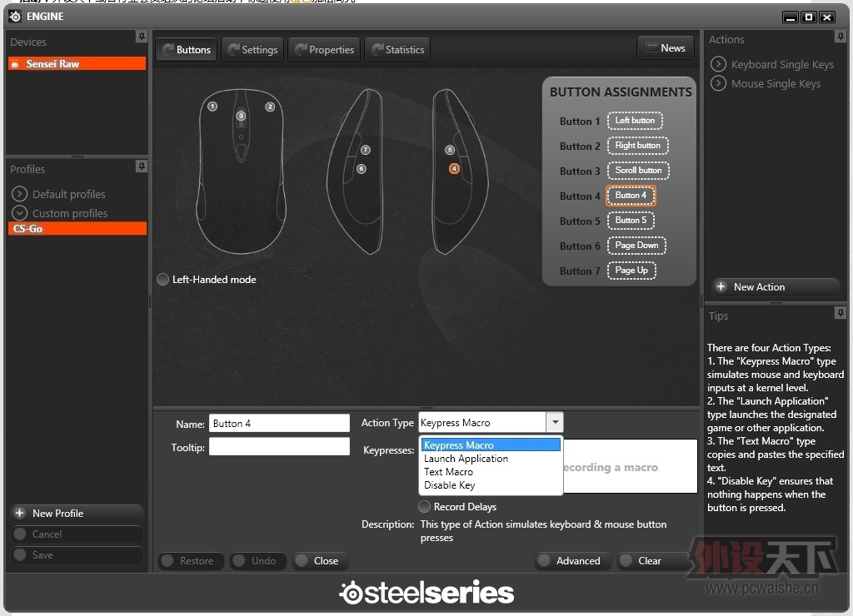This screenshot has width=853, height=616.
Task: Create a New Profile
Action: click(77, 513)
